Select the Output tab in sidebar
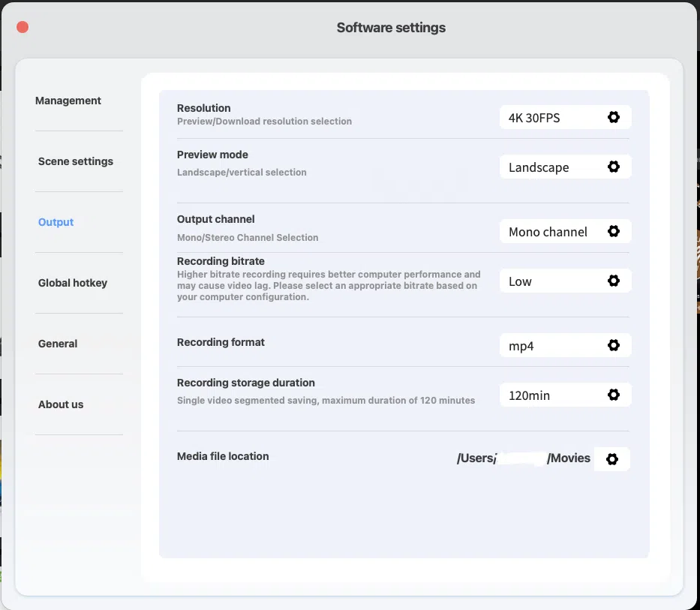The height and width of the screenshot is (610, 700). 56,222
